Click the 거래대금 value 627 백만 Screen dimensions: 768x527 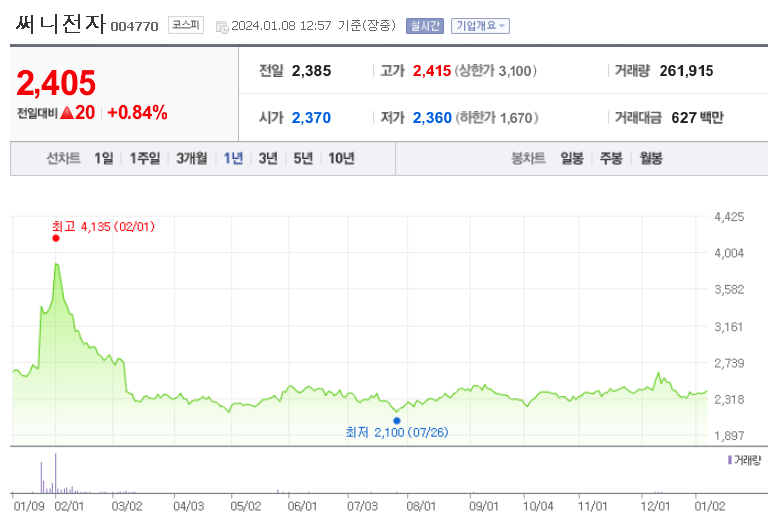697,118
